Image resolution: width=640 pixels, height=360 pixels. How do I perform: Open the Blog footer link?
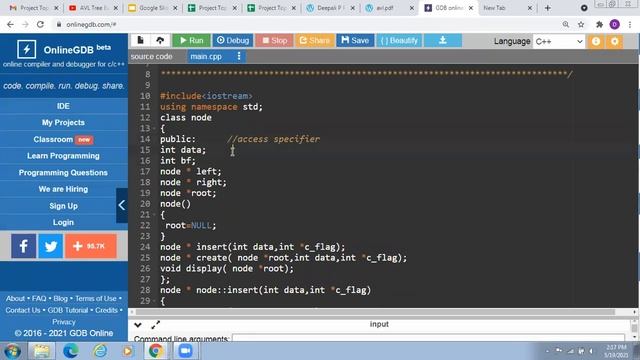pyautogui.click(x=60, y=298)
